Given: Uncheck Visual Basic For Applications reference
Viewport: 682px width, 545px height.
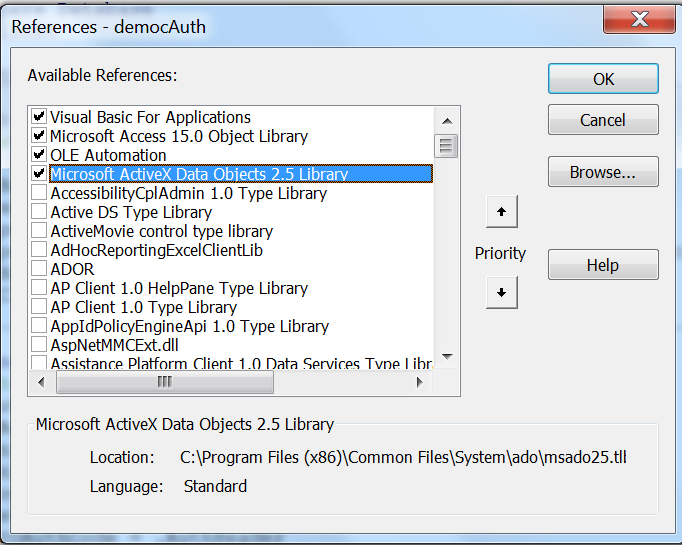Looking at the screenshot, I should pos(39,117).
